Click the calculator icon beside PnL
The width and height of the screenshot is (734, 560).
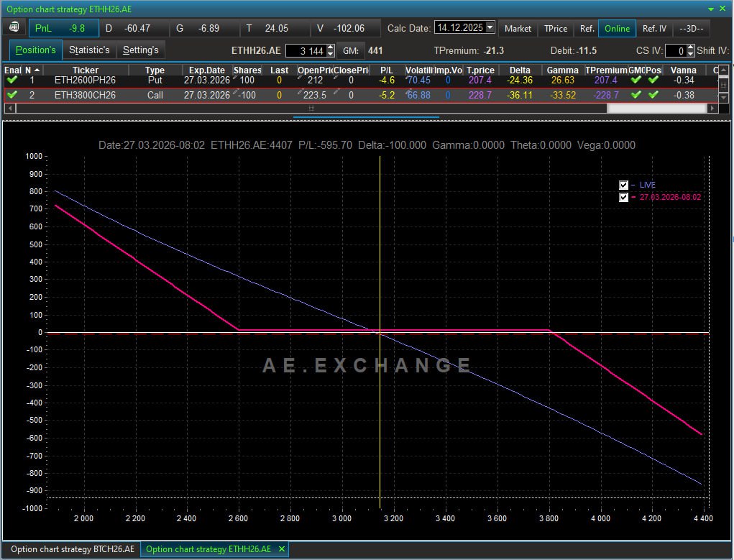(14, 28)
